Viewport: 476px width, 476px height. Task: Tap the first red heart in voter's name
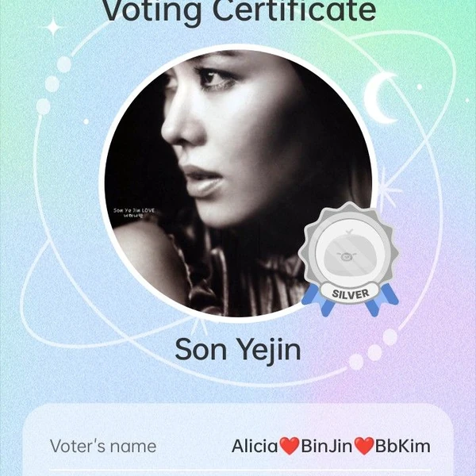point(290,446)
